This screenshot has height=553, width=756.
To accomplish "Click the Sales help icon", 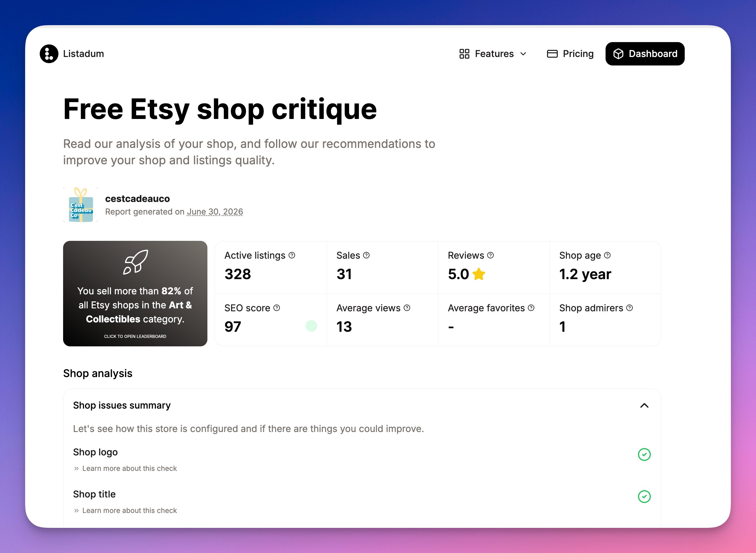I will [366, 255].
